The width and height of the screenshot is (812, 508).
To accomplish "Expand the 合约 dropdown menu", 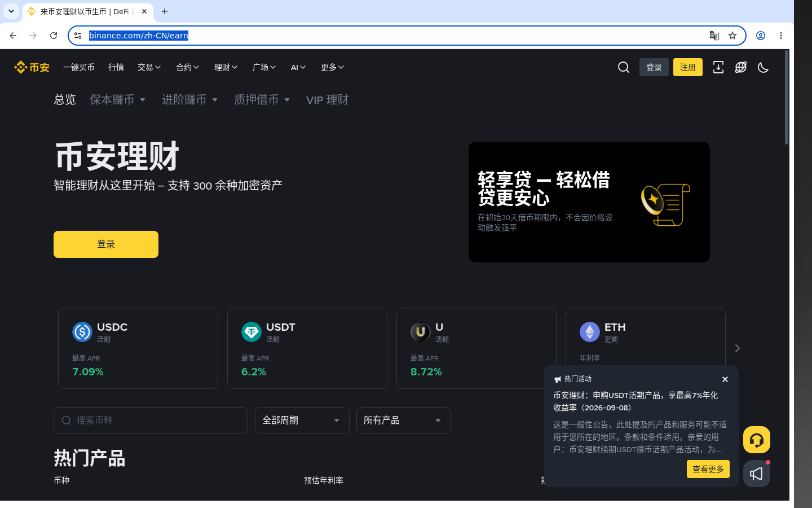I will pos(188,67).
